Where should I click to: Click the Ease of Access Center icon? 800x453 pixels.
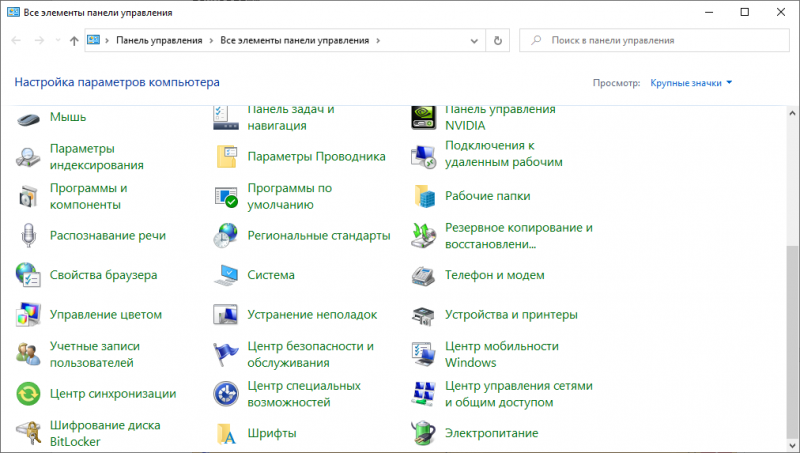click(x=226, y=394)
